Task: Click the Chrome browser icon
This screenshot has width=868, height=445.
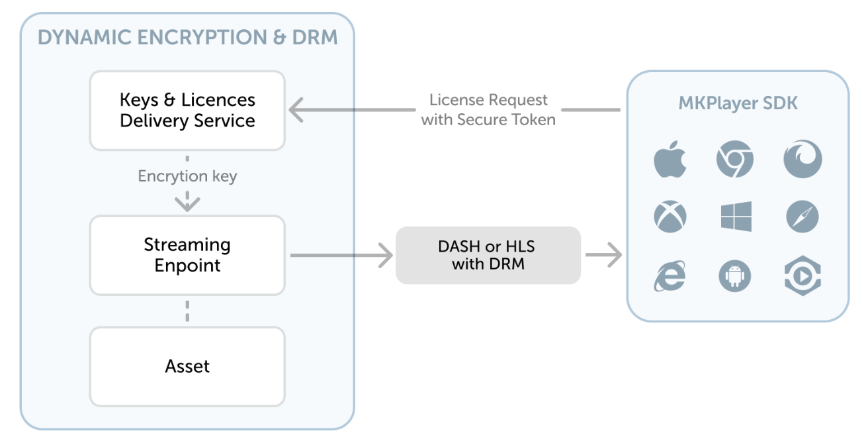Action: pos(735,160)
